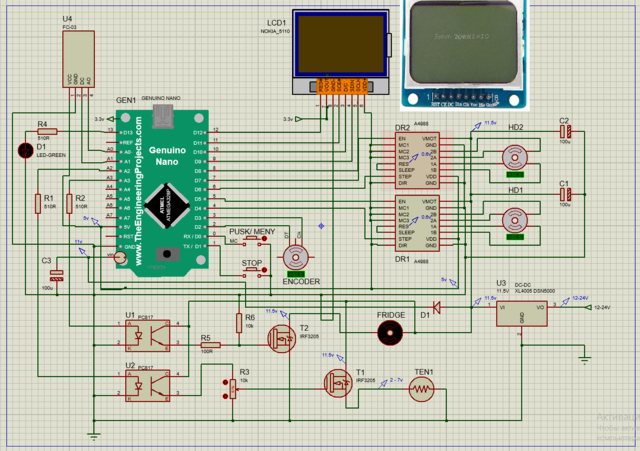Click capacitor C3 100u
This screenshot has width=640, height=451.
pyautogui.click(x=57, y=275)
